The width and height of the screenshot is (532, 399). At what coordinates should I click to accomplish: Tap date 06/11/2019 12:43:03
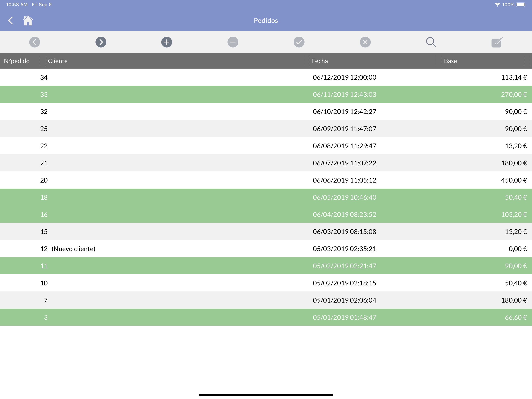(x=344, y=94)
